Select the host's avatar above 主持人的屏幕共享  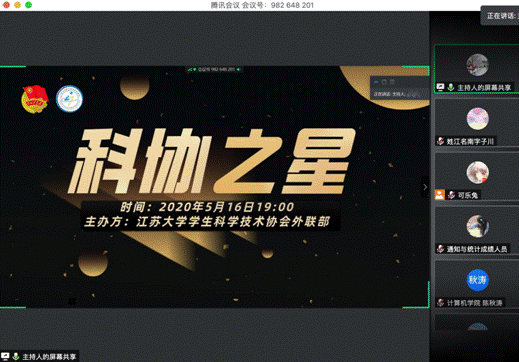coord(477,65)
